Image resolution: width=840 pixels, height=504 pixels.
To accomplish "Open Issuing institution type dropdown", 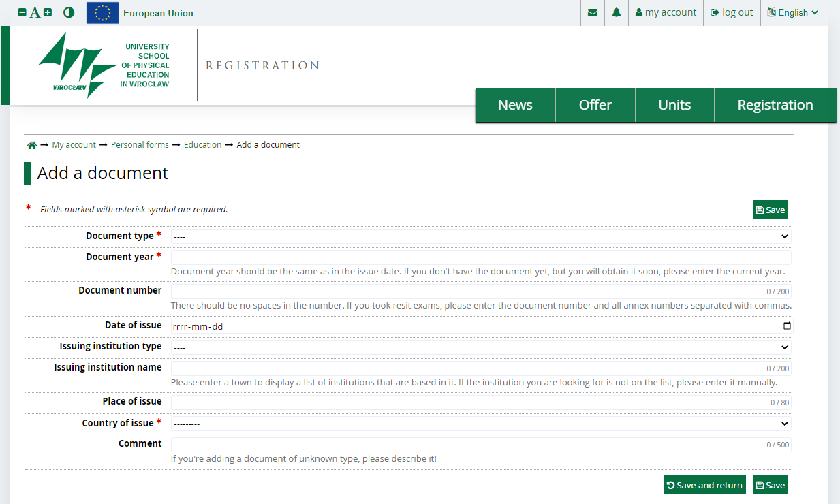I will (481, 347).
